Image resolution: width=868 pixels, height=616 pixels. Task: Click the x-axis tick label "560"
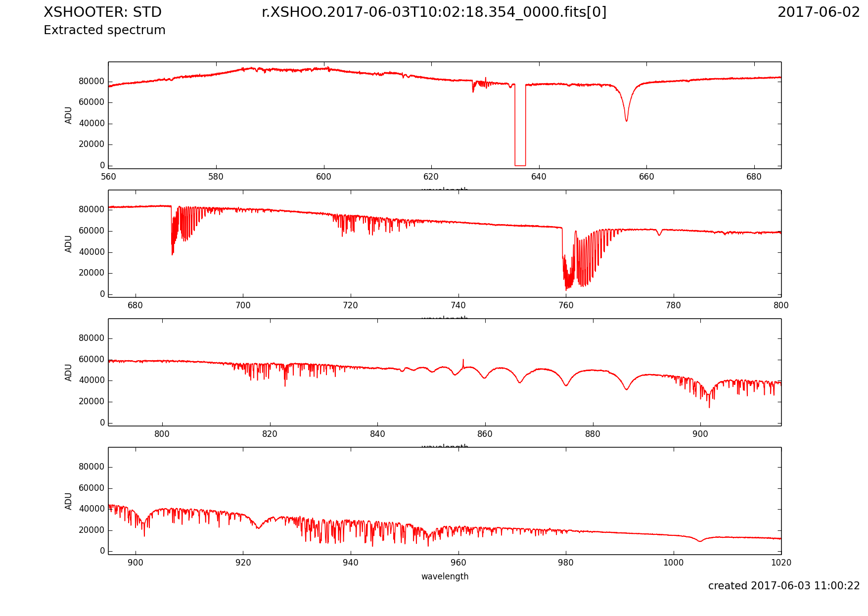108,177
